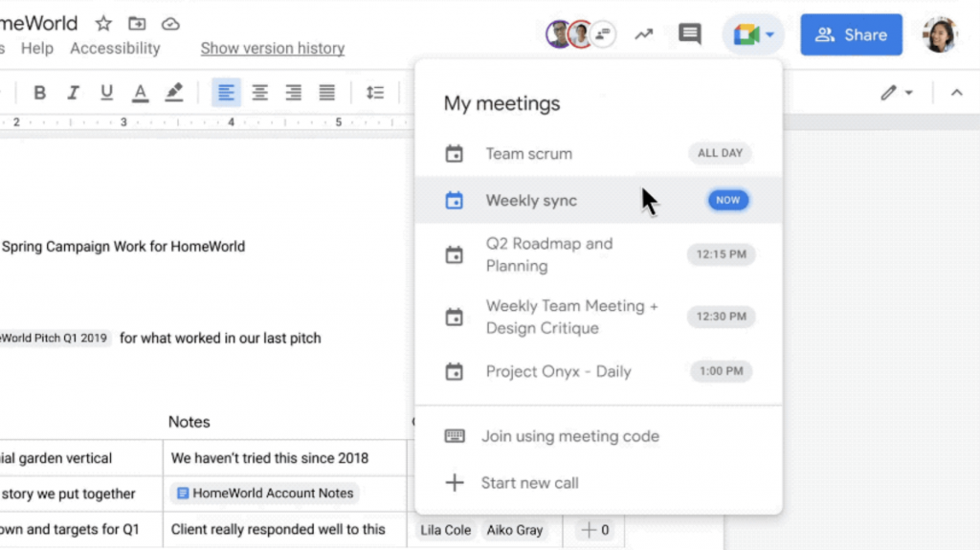Viewport: 980px width, 550px height.
Task: Click the blue Share button
Action: (x=851, y=34)
